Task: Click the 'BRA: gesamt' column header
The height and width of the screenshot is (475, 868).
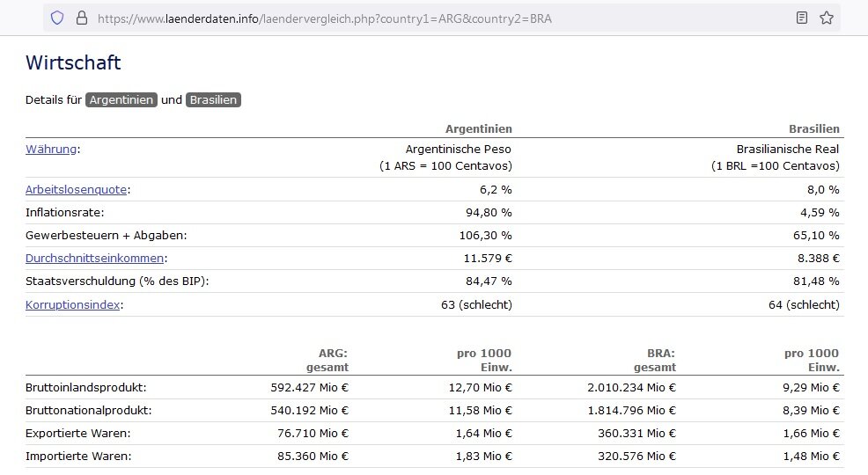Action: click(x=654, y=360)
